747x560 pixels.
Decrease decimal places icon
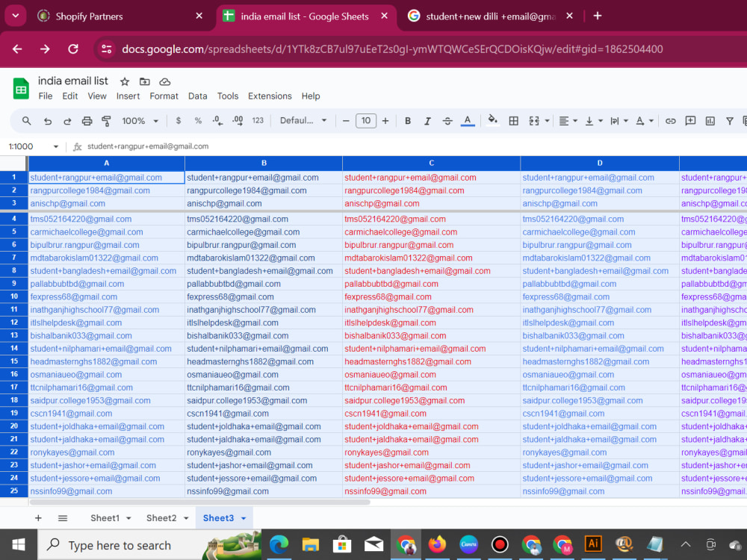coord(217,121)
